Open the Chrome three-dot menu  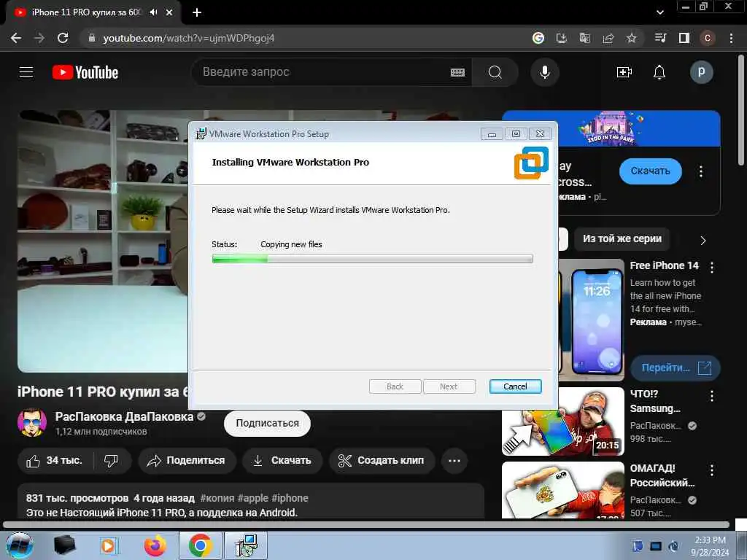tap(731, 38)
